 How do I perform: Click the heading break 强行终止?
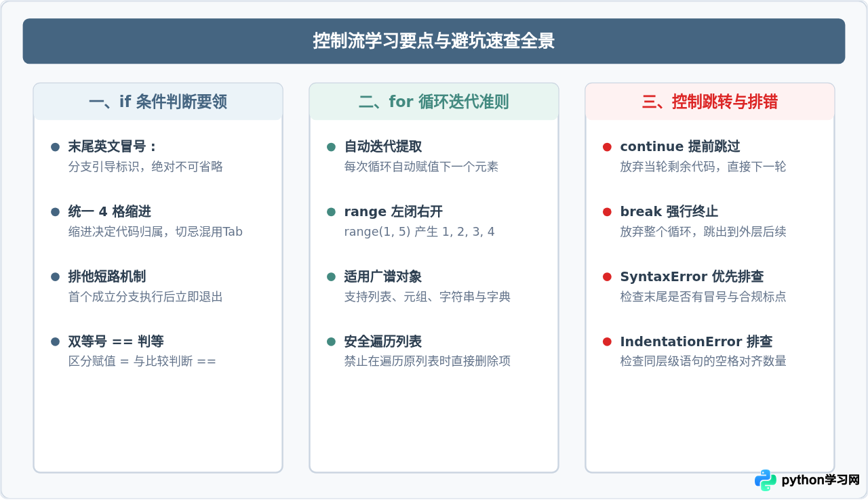tap(669, 211)
